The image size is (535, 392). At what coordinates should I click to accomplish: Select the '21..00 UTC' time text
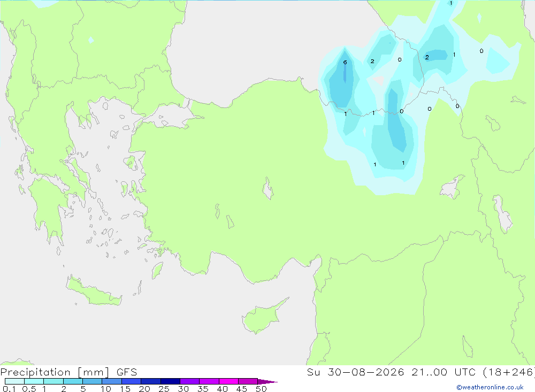[x=444, y=372]
